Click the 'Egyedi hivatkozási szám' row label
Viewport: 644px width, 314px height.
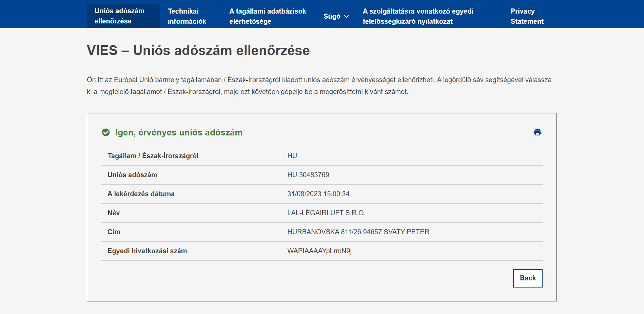pos(147,251)
